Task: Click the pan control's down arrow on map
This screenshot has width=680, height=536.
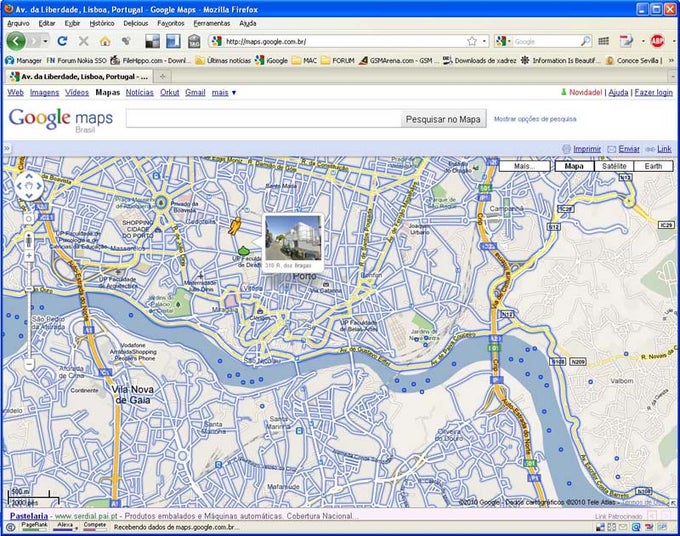Action: (29, 196)
